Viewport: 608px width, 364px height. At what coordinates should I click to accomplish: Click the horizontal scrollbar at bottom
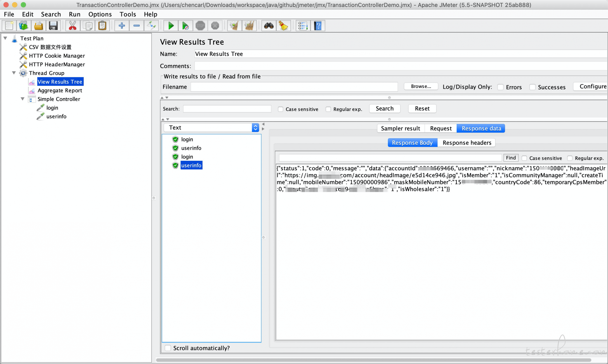[x=374, y=360]
